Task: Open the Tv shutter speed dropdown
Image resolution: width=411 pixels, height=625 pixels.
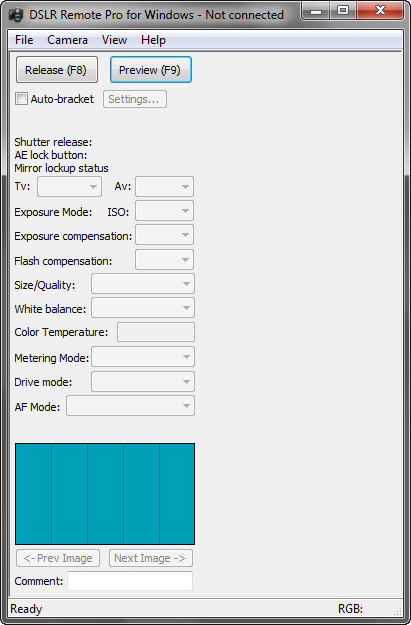Action: coord(69,187)
